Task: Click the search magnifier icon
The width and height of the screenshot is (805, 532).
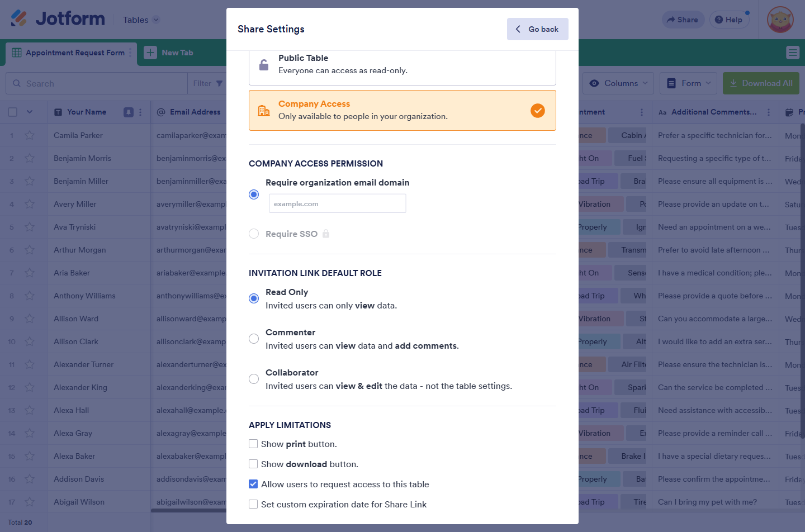Action: click(x=17, y=83)
